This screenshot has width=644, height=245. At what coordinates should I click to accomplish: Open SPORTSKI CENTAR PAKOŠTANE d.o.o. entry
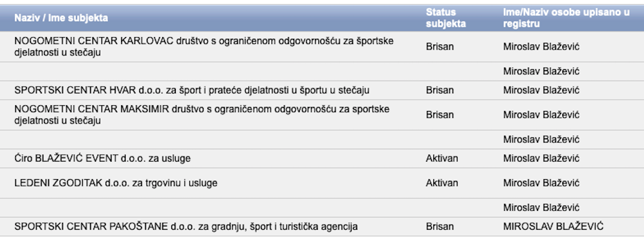tap(186, 226)
